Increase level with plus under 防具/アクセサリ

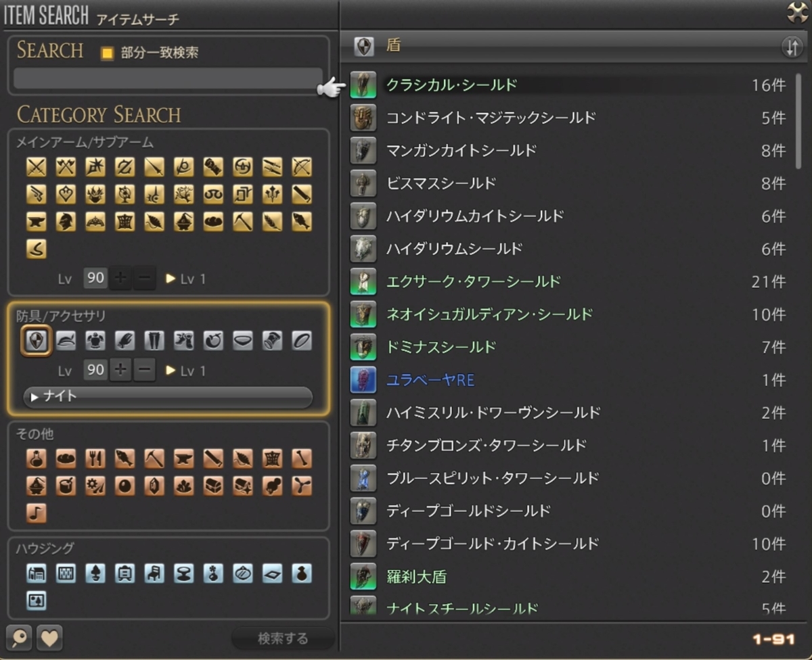pyautogui.click(x=120, y=370)
